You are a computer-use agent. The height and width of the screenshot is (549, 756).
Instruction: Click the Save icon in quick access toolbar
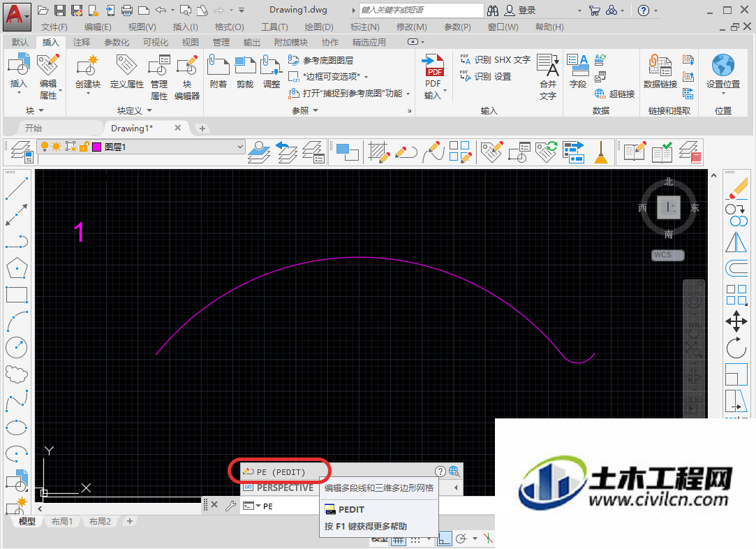click(x=60, y=10)
